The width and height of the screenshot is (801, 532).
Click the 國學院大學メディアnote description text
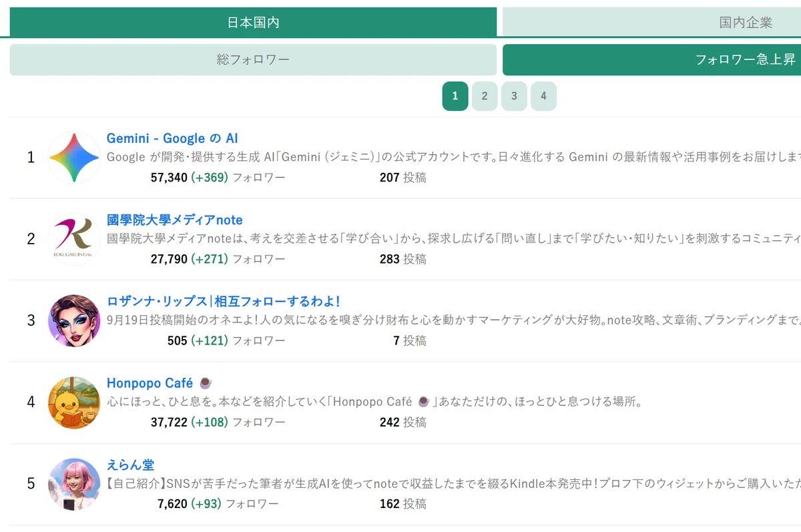point(454,239)
